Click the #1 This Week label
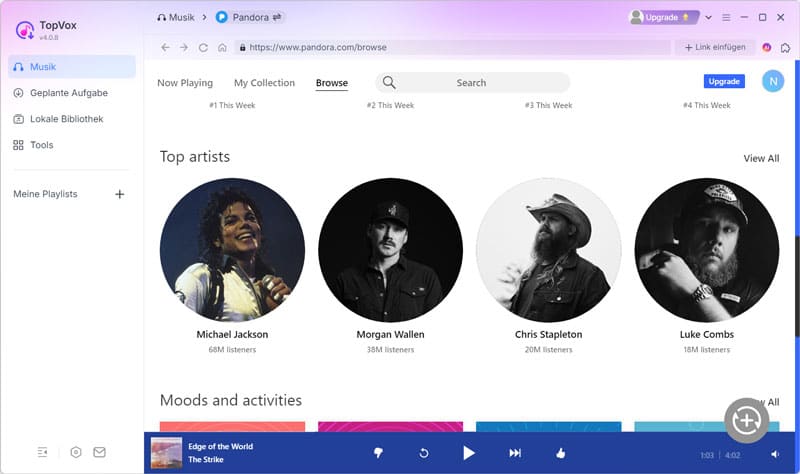The width and height of the screenshot is (800, 474). (x=232, y=106)
